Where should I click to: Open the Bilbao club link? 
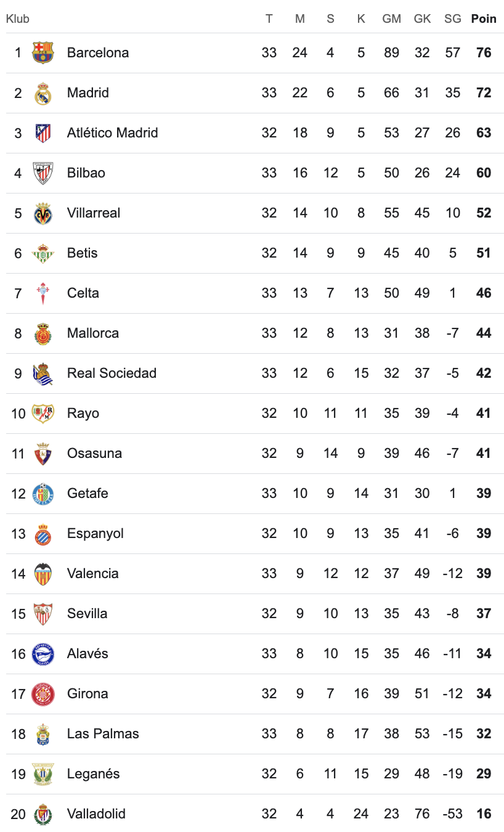(x=86, y=173)
